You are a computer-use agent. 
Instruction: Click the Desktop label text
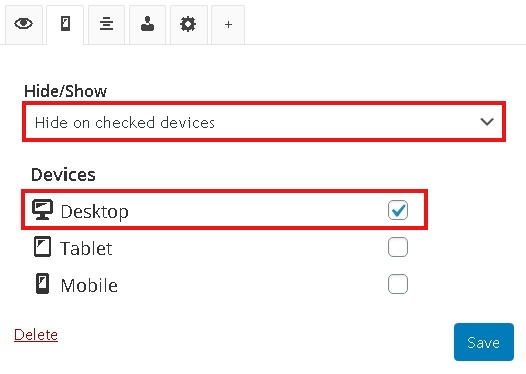[x=95, y=212]
